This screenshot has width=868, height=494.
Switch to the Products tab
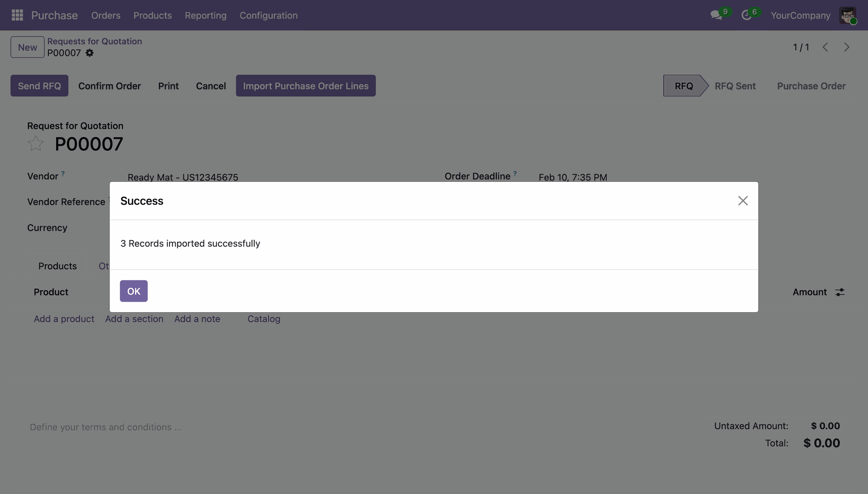click(57, 266)
